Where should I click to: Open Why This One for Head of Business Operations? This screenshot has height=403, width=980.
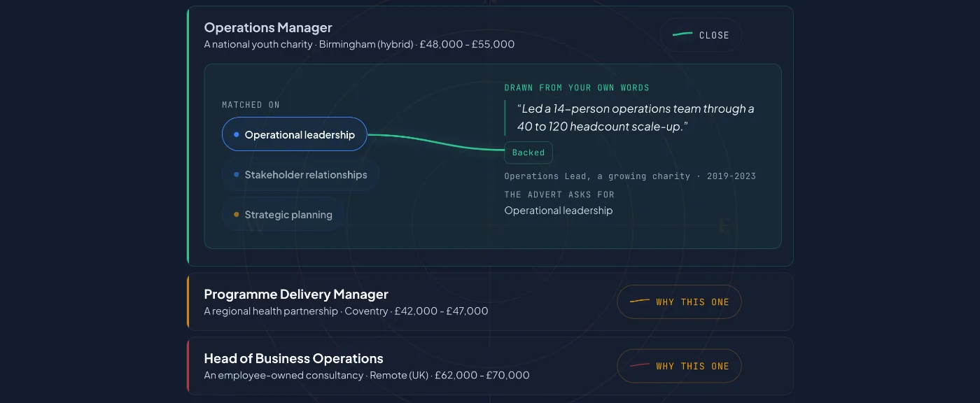click(679, 366)
